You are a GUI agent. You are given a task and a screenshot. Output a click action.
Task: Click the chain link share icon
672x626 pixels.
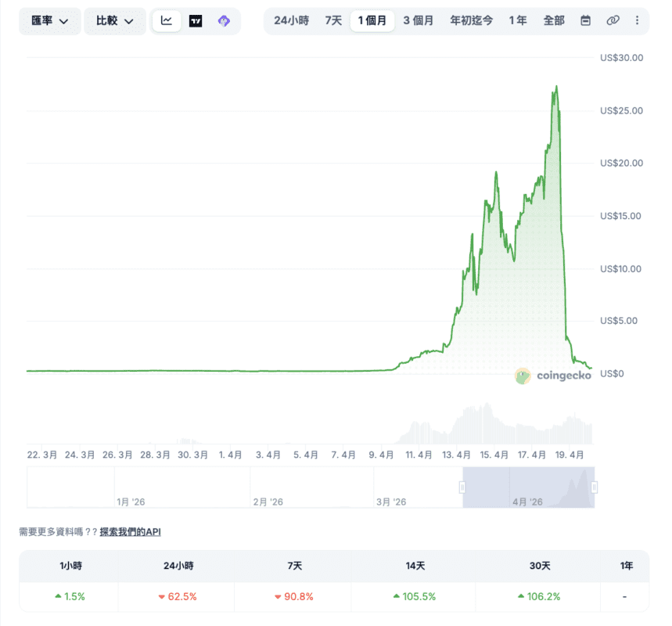613,21
